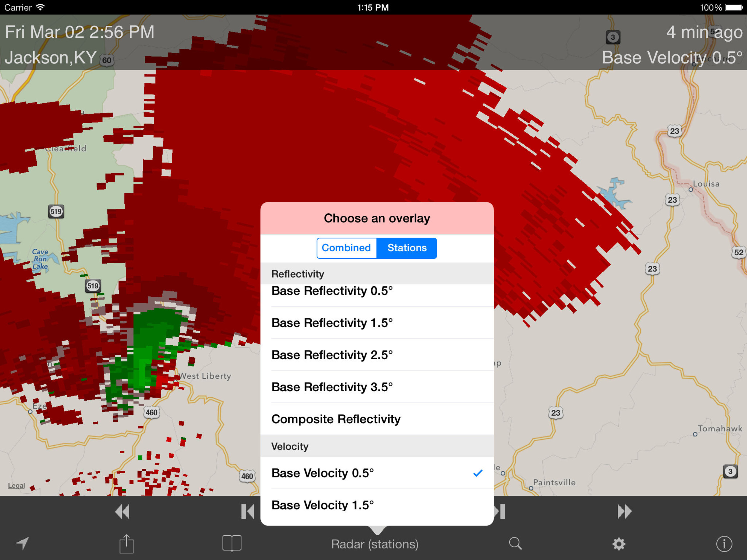Viewport: 747px width, 560px height.
Task: Tap the search magnifier icon
Action: pyautogui.click(x=515, y=543)
